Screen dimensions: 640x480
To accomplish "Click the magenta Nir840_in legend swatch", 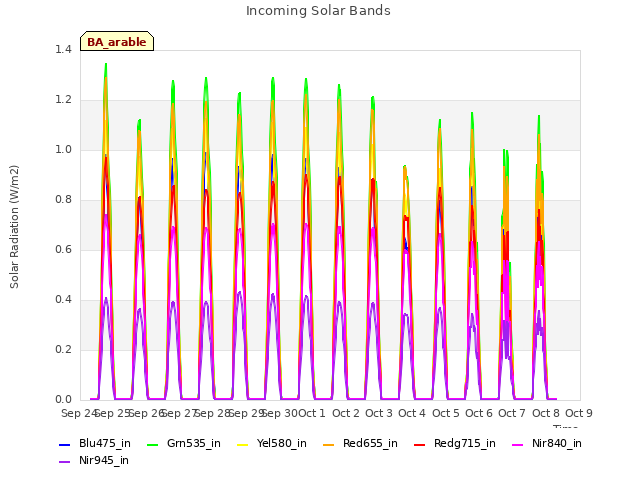I will (518, 444).
